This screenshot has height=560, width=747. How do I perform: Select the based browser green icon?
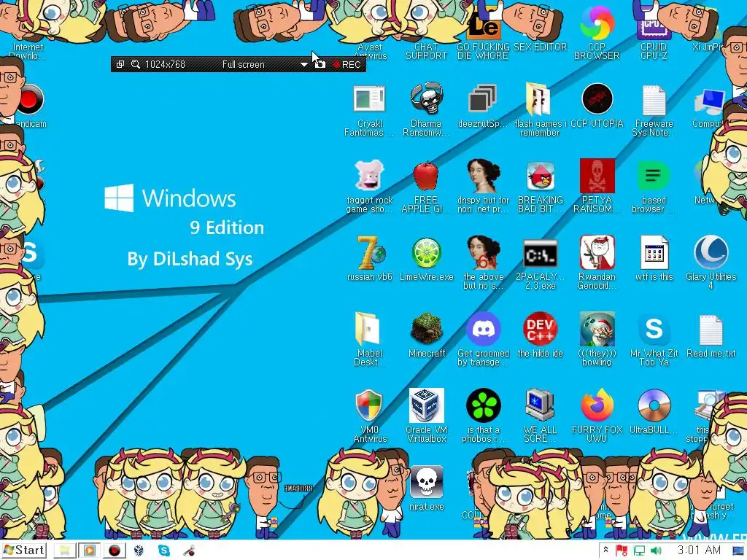654,187
